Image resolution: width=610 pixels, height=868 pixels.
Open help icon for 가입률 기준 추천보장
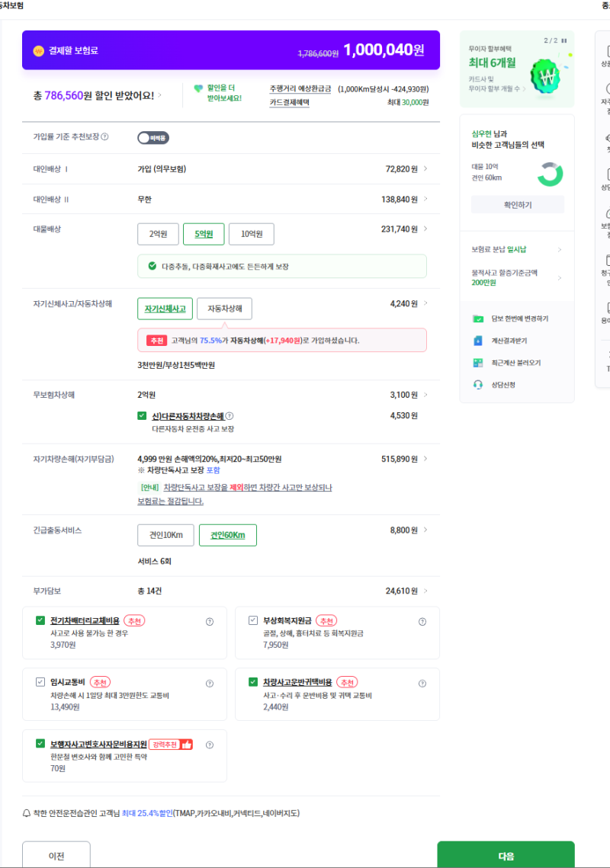[104, 136]
